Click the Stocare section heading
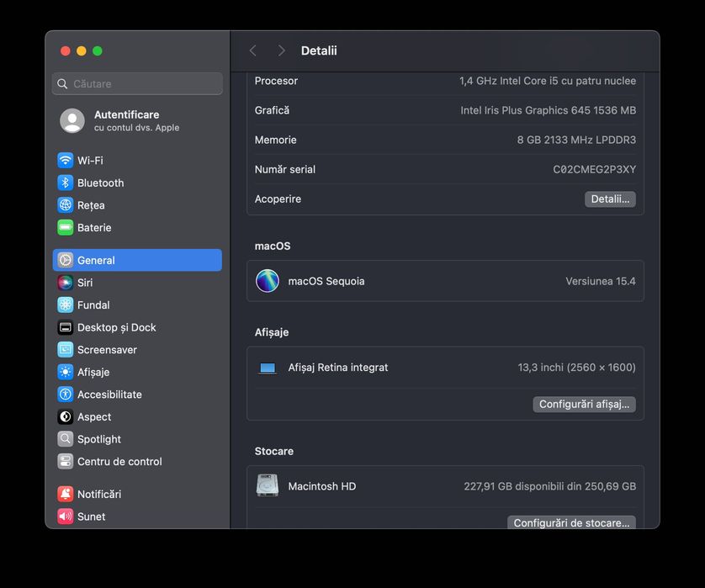 pos(273,451)
